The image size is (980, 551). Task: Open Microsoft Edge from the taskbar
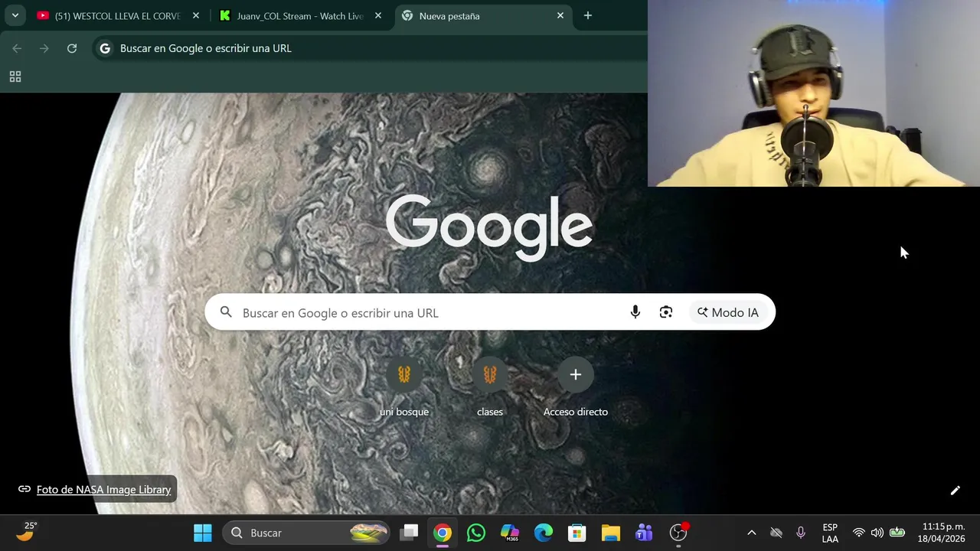[x=544, y=533]
